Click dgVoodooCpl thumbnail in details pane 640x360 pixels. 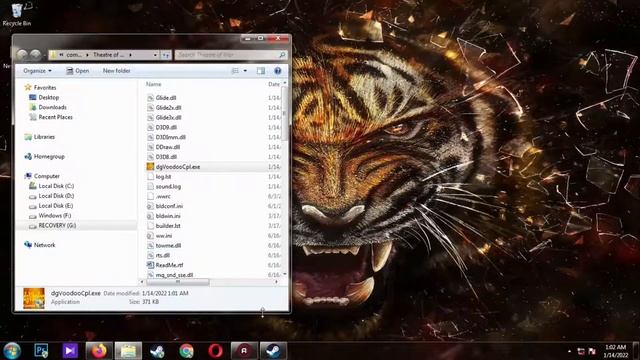coord(34,298)
